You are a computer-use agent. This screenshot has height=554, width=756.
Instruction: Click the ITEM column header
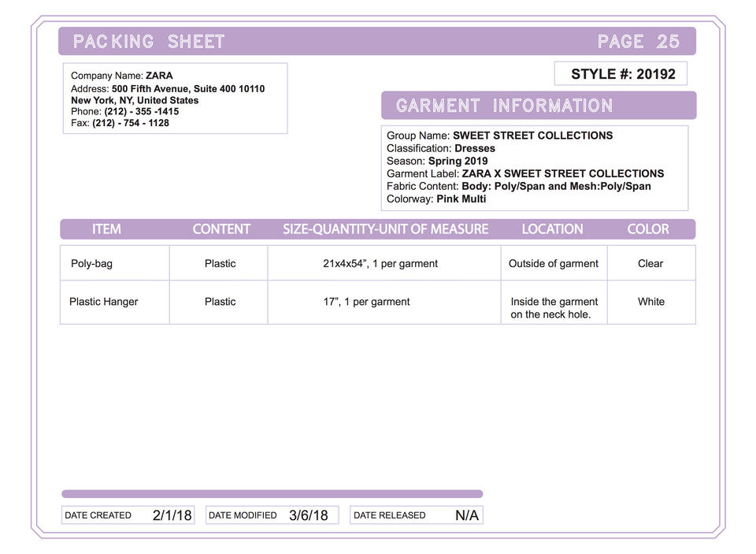click(x=106, y=229)
